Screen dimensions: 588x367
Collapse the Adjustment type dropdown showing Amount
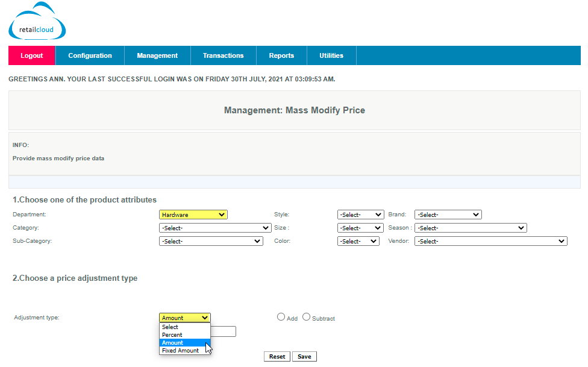[185, 318]
